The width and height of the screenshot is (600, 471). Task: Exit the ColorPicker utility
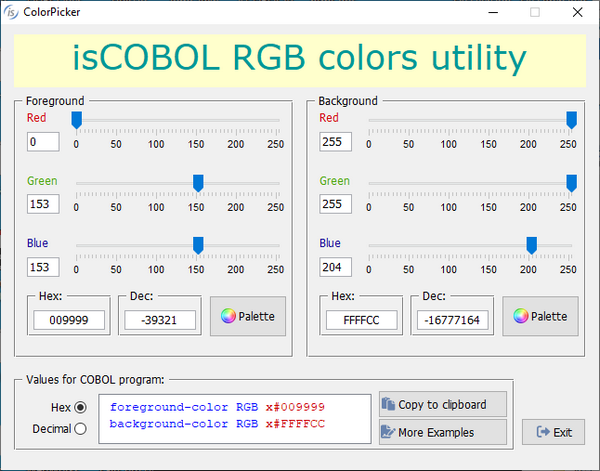(553, 432)
